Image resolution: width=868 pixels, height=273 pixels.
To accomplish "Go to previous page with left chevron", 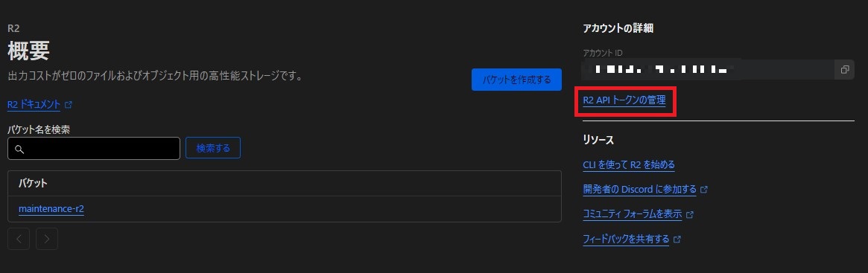I will pos(19,239).
